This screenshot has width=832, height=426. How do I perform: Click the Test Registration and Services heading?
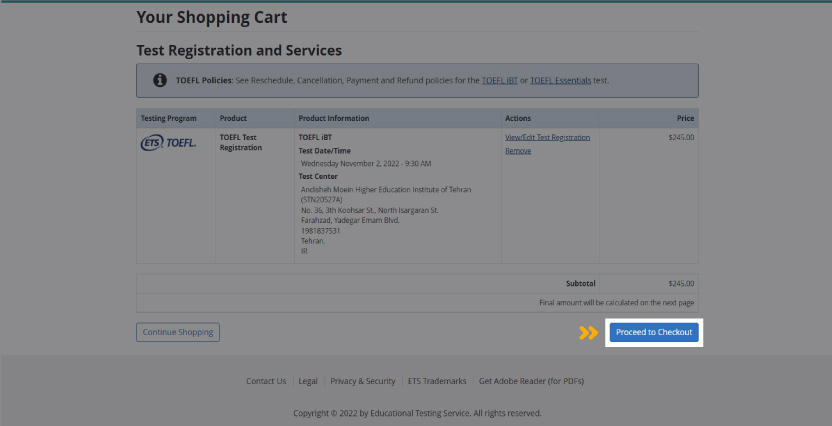click(239, 50)
